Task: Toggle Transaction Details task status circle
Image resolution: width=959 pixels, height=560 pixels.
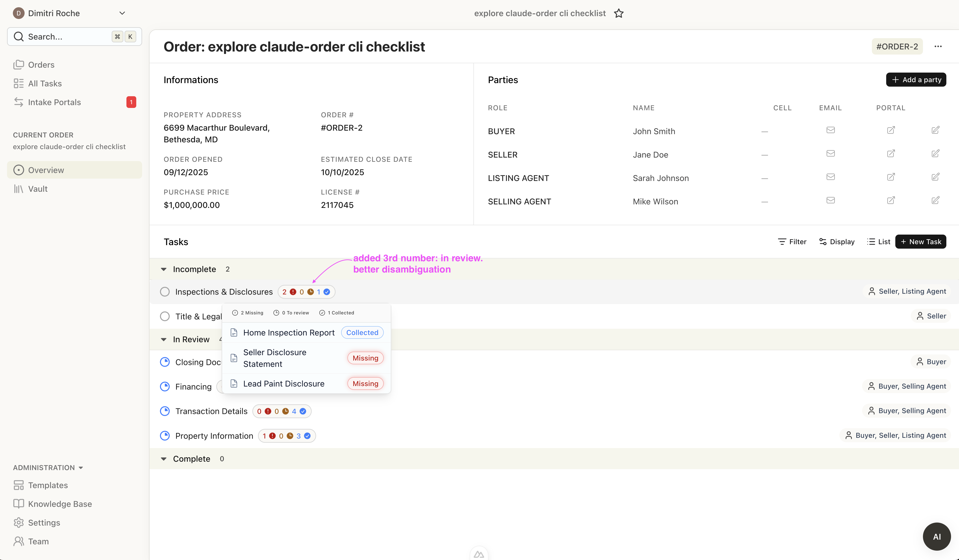Action: click(x=165, y=411)
